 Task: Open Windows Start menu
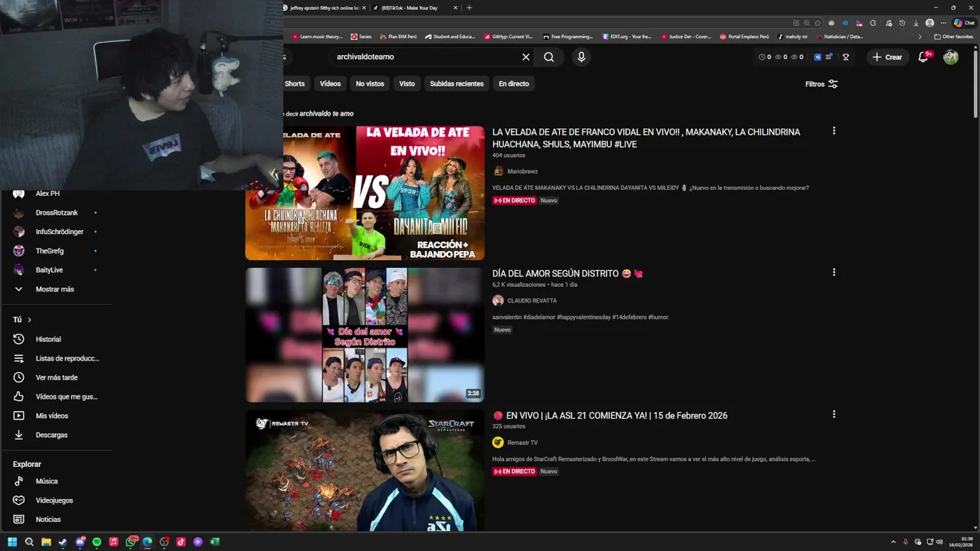click(12, 542)
